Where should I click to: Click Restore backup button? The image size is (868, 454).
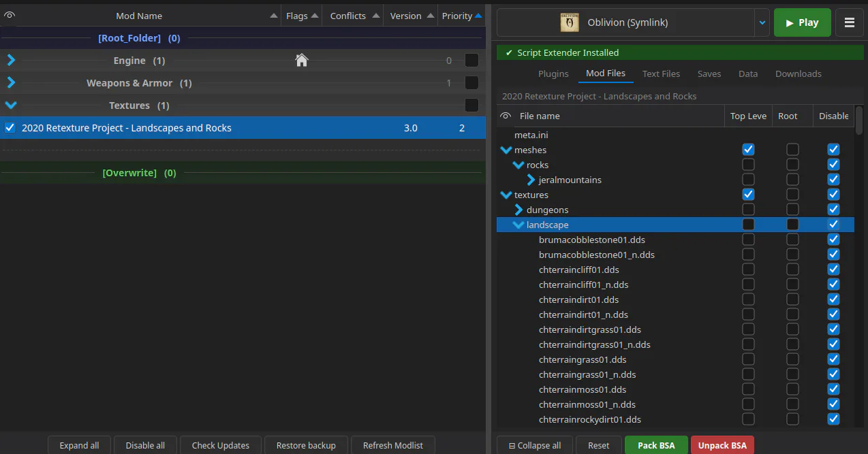(x=306, y=445)
